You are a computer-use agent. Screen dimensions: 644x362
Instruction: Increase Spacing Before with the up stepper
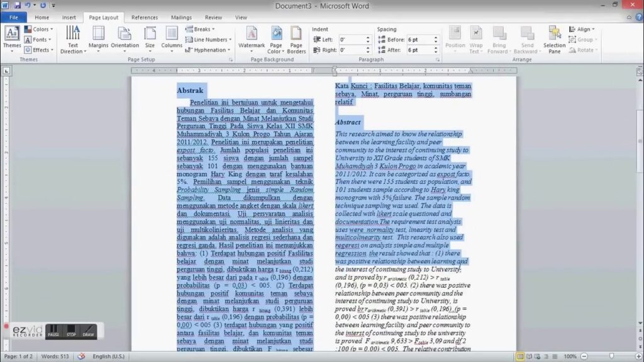[436, 37]
